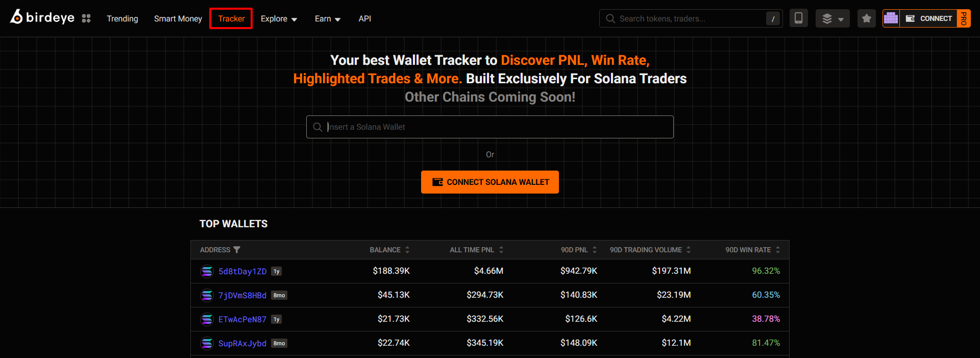Click the Insert a Solana Wallet field
The width and height of the screenshot is (980, 358).
[490, 127]
